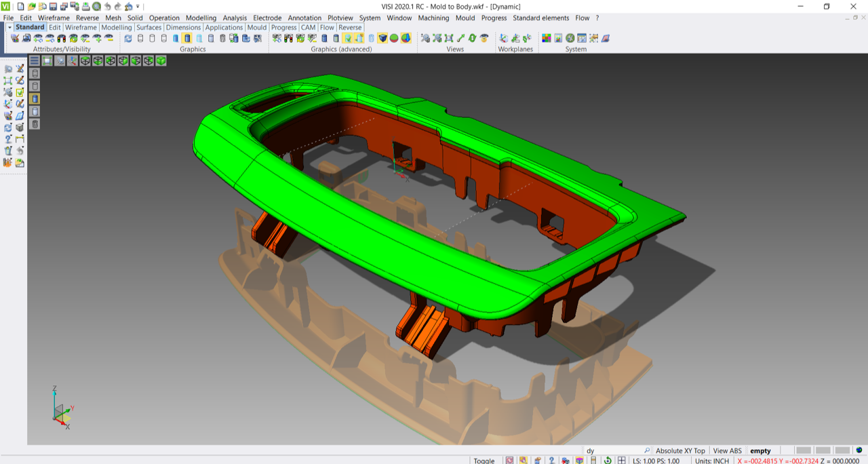Viewport: 868px width, 464px height.
Task: Click the red-green sphere icon in Graphics (advanced)
Action: click(x=394, y=38)
